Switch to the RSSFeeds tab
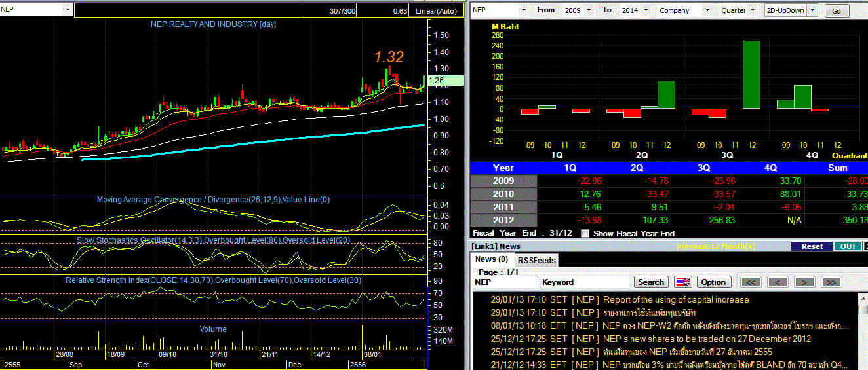Screen dimensions: 868x370 point(536,260)
